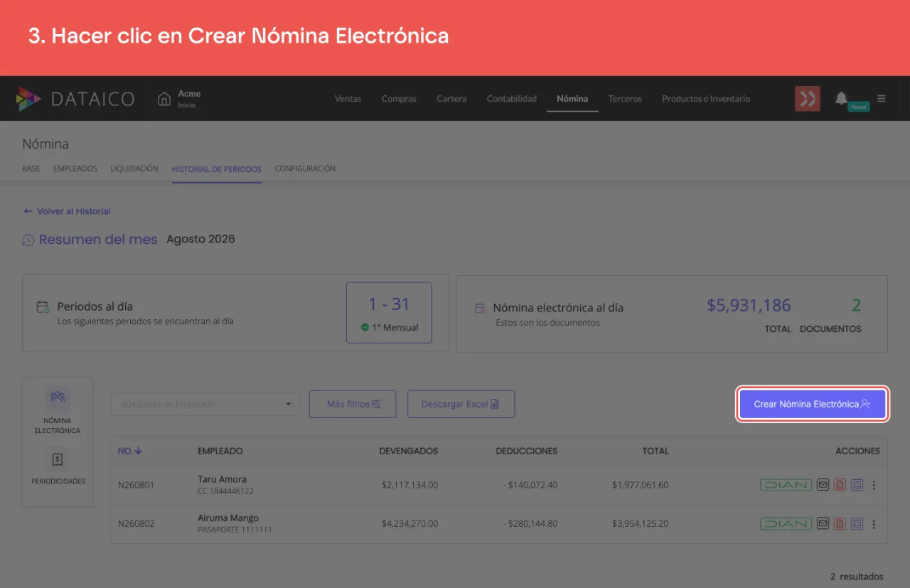The width and height of the screenshot is (910, 588).
Task: Click Descargar Excel button
Action: (x=461, y=404)
